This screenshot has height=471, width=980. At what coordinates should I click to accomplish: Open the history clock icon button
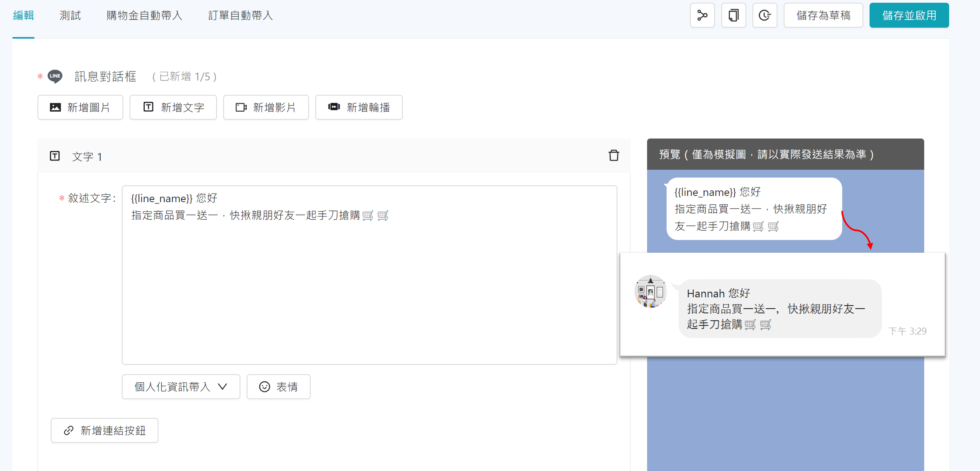pyautogui.click(x=764, y=16)
